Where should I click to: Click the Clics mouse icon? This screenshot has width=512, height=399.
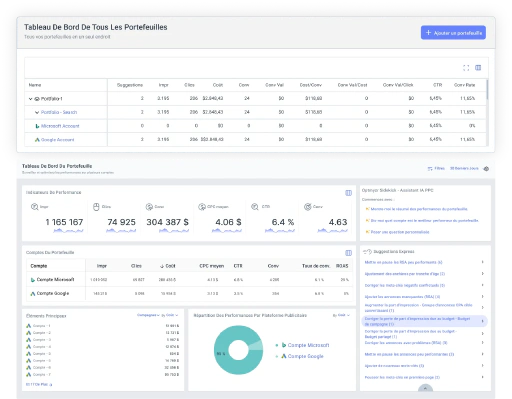96,207
